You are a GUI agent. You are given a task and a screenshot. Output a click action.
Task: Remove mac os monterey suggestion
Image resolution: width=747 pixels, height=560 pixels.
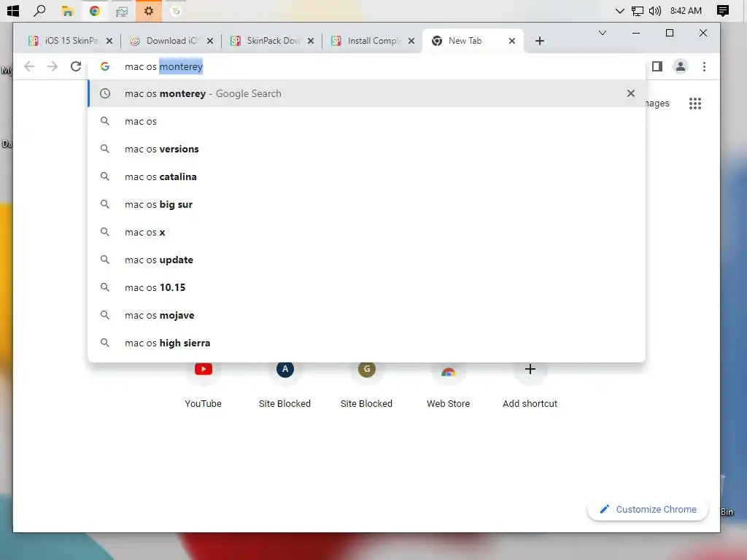pyautogui.click(x=631, y=93)
